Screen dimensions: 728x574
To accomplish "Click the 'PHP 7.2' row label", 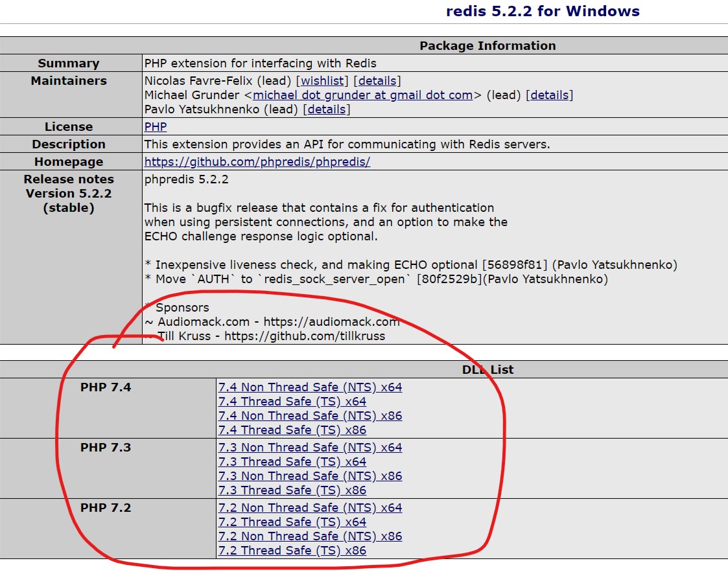I will (106, 508).
